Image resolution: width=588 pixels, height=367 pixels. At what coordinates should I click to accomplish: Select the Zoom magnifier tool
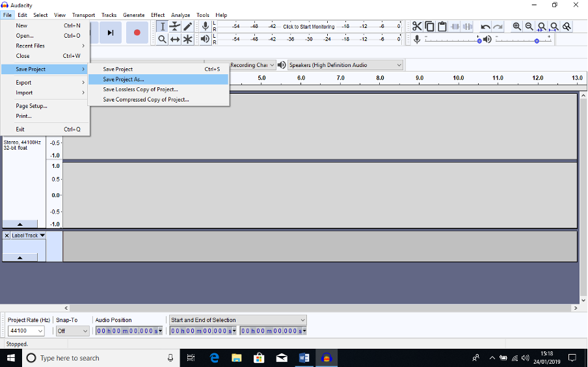click(x=163, y=39)
